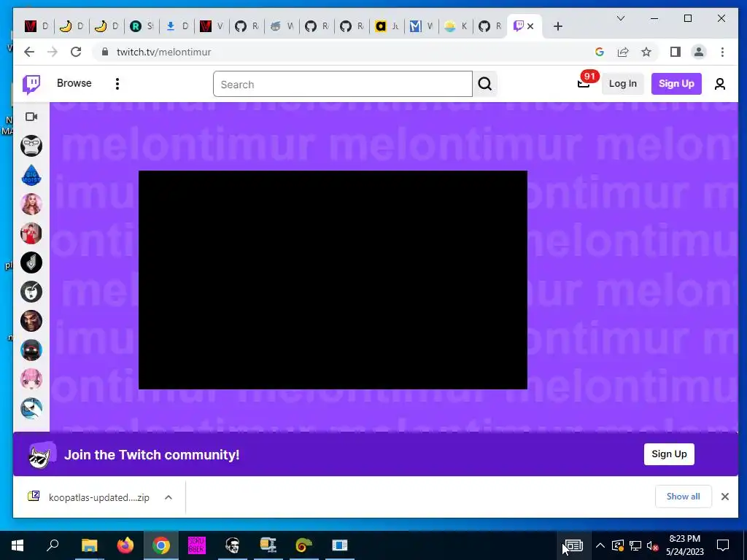
Task: Open File Explorer from the taskbar
Action: [89, 545]
